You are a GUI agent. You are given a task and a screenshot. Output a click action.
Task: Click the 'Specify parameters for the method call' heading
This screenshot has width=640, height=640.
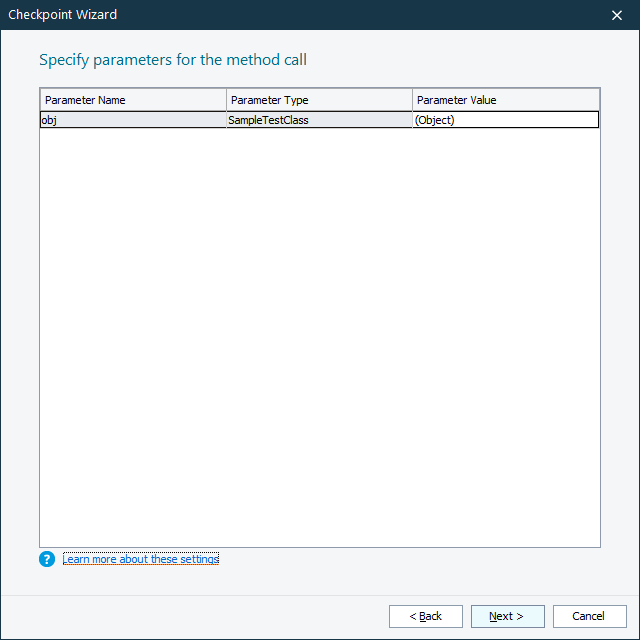tap(173, 60)
